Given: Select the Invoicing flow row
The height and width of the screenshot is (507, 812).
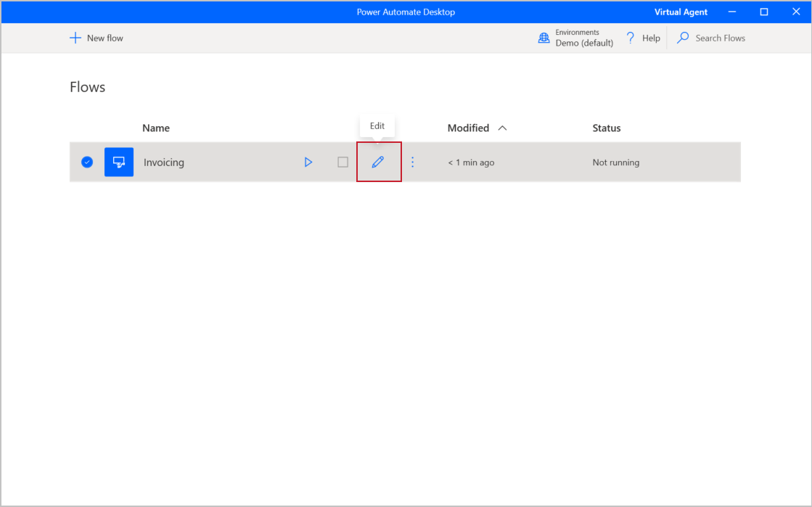Looking at the screenshot, I should [218, 162].
